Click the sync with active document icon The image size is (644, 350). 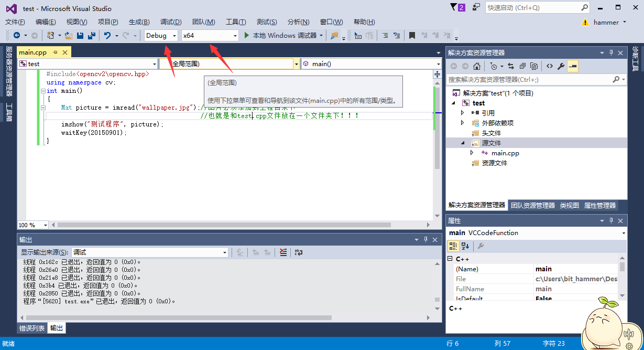point(511,66)
